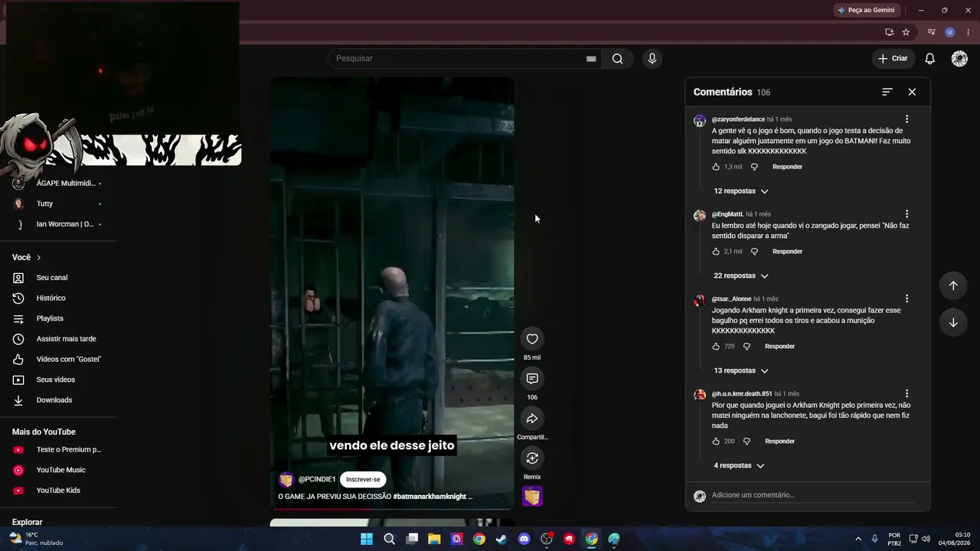Reply to @zaryonferdelance's comment
Viewport: 980px width, 551px height.
(x=787, y=167)
